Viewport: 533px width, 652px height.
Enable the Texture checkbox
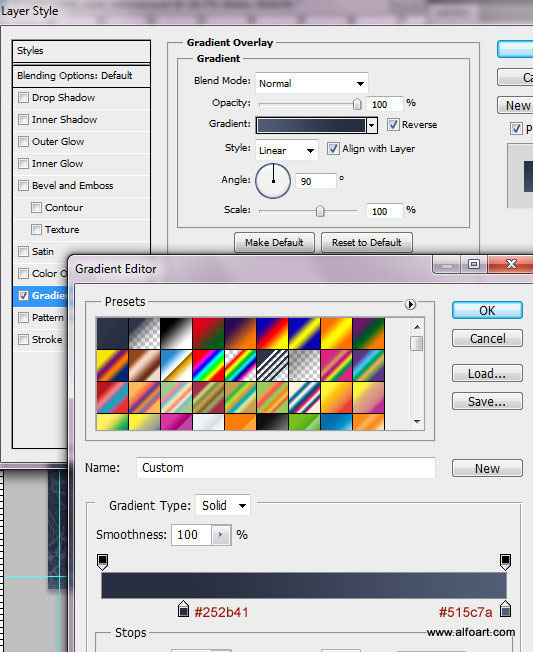[x=36, y=229]
